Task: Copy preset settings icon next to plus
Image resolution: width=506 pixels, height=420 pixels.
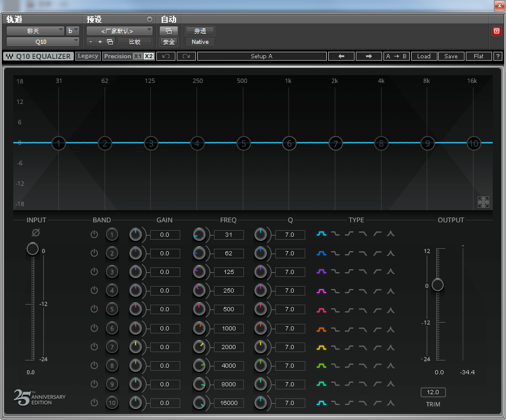Action: (x=110, y=41)
